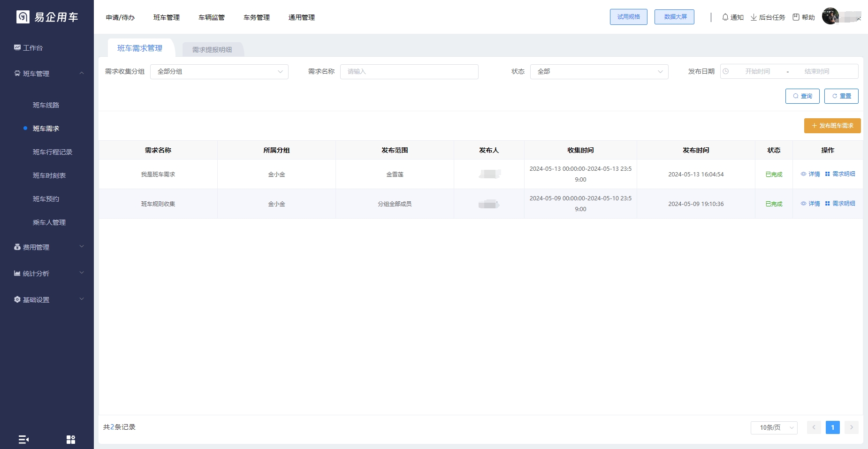Open the 状态 dropdown showing 全部

pyautogui.click(x=599, y=72)
